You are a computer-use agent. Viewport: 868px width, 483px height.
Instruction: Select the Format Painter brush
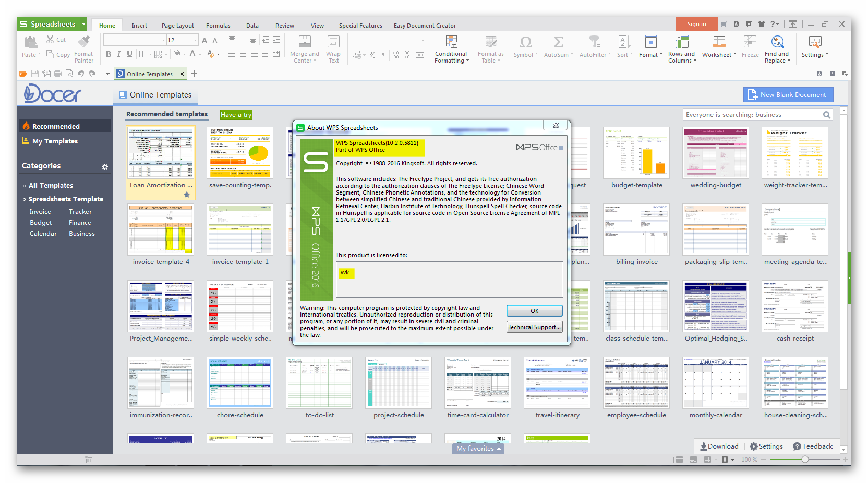pyautogui.click(x=83, y=41)
